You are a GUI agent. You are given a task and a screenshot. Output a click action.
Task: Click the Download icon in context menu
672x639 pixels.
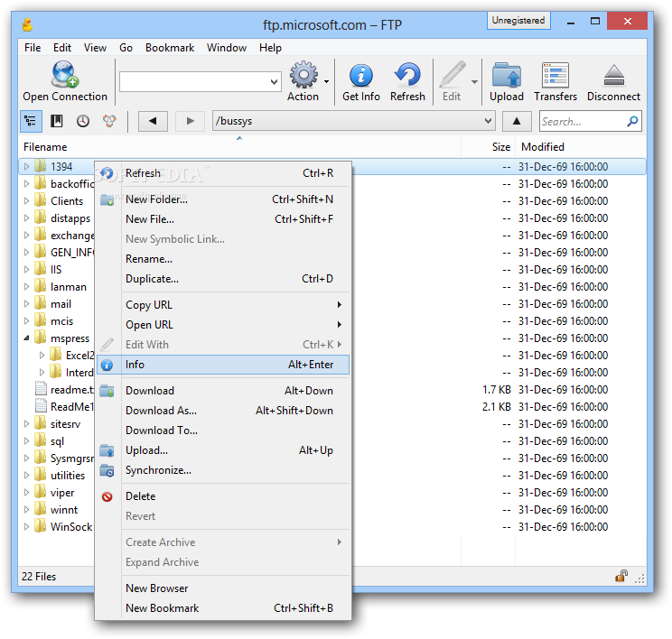(107, 391)
